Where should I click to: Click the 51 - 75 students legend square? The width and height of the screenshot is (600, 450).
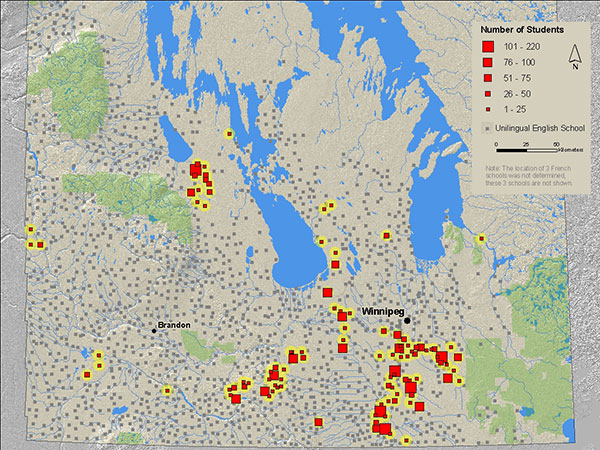(488, 78)
